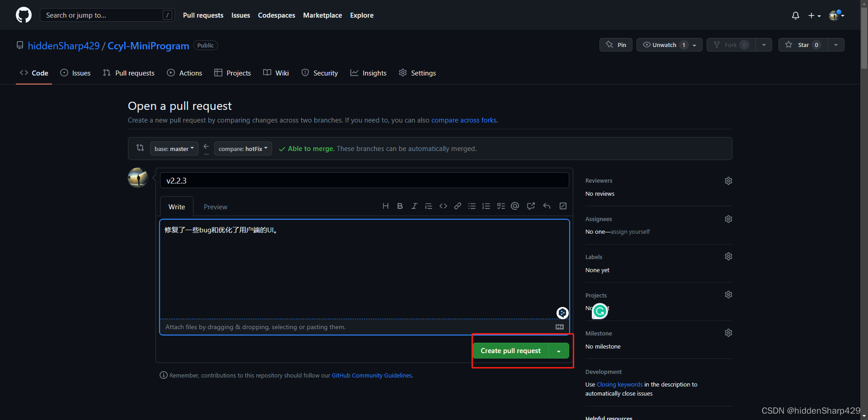Star the repository
Screen dimensions: 868x420
(x=803, y=45)
